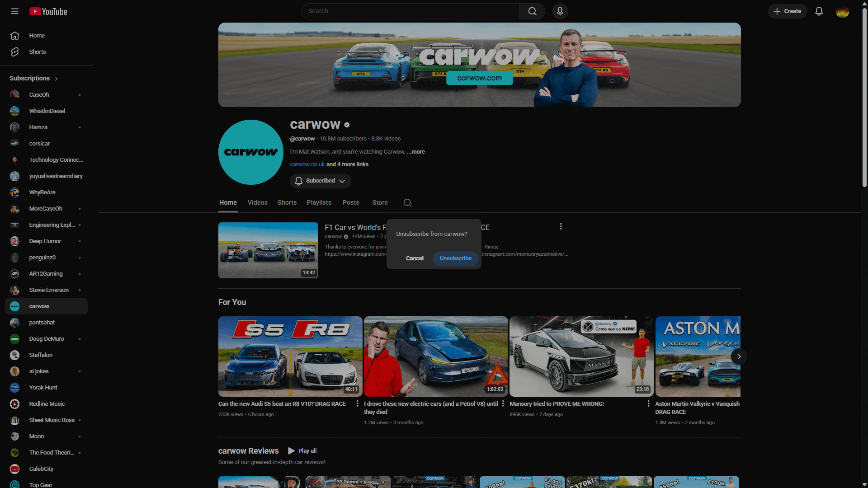The width and height of the screenshot is (868, 488).
Task: Expand the Subscriptions section arrow
Action: [x=57, y=79]
